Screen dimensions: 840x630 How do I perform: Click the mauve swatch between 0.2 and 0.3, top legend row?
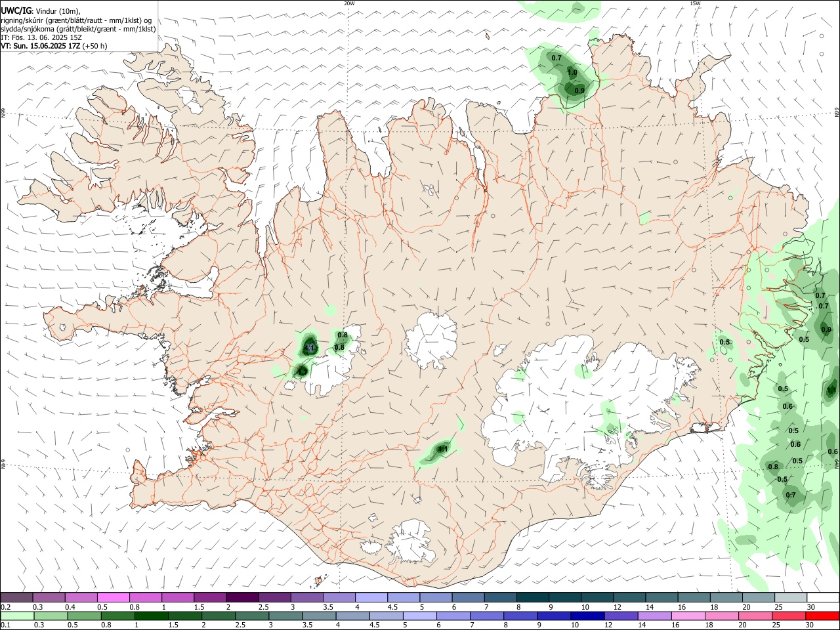[16, 597]
